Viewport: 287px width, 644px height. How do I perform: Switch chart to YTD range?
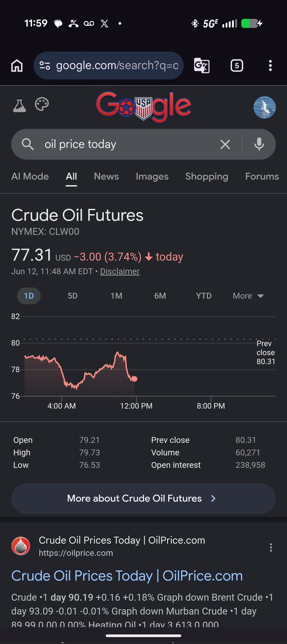pyautogui.click(x=204, y=296)
